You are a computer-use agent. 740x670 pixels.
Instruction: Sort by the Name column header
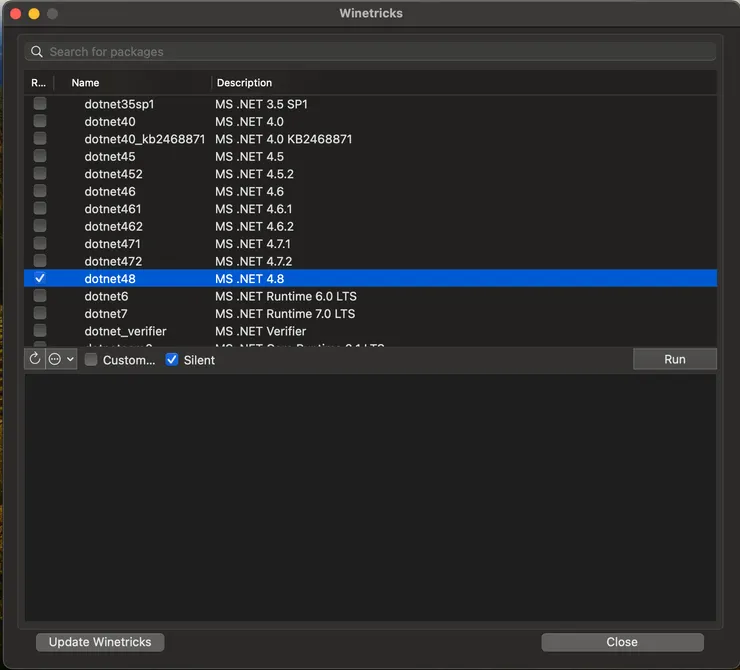85,83
